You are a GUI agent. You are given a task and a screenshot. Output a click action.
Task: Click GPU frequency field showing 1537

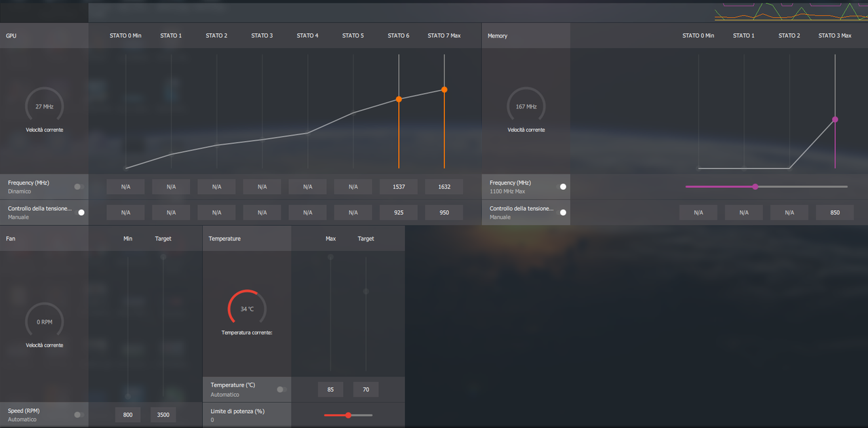coord(399,187)
